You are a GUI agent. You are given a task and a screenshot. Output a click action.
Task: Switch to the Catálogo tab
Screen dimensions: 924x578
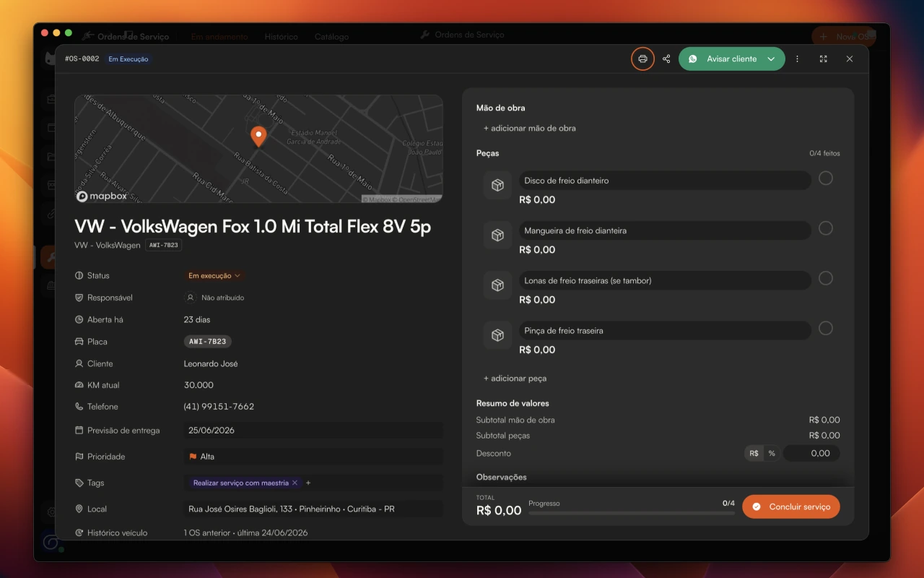coord(332,37)
